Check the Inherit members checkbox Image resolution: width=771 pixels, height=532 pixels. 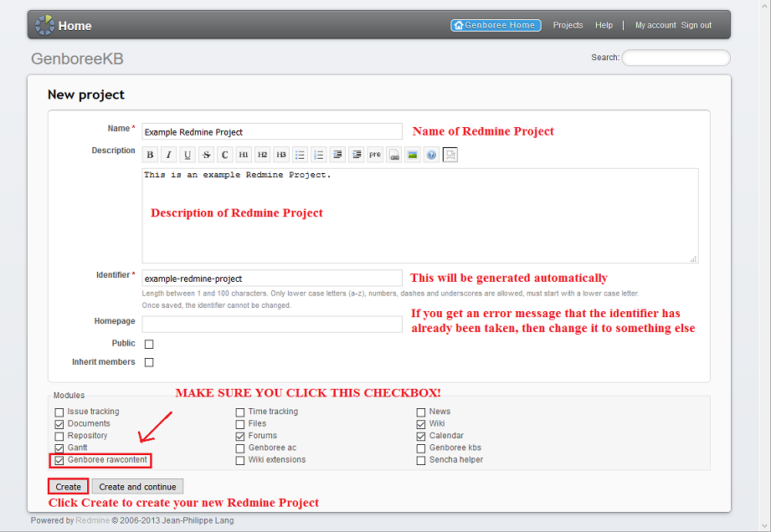[x=149, y=362]
